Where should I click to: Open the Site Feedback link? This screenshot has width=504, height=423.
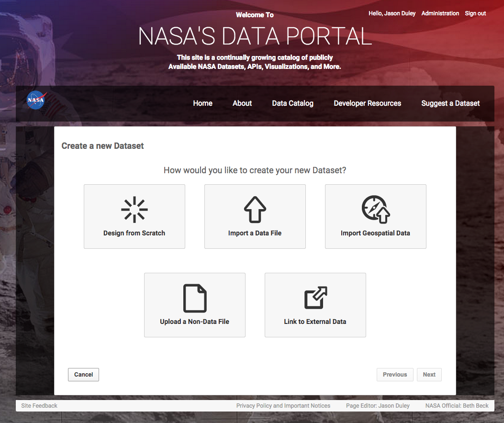39,406
